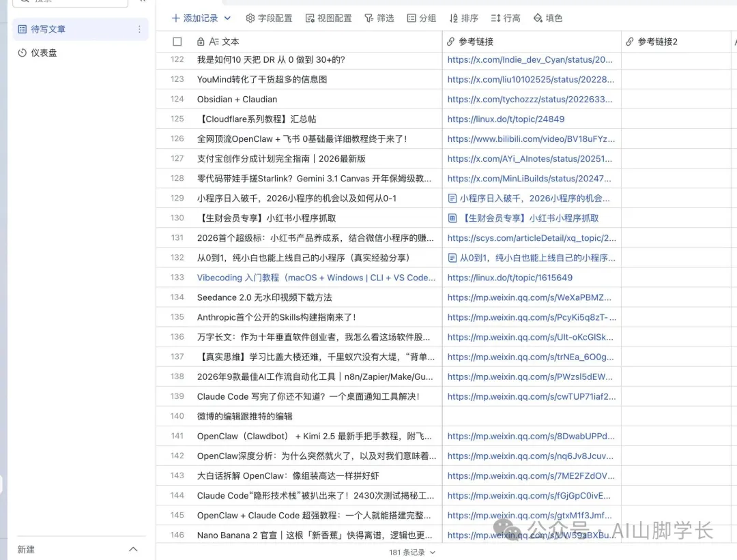Open the 字段配置 field settings
This screenshot has height=560, width=737.
269,18
